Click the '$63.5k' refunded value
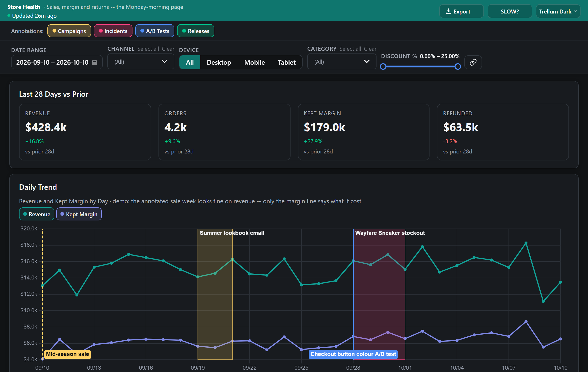 point(461,127)
